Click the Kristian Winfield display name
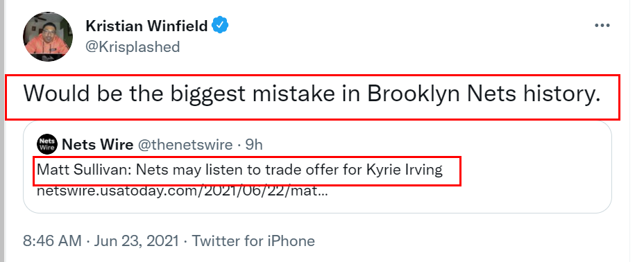 146,26
